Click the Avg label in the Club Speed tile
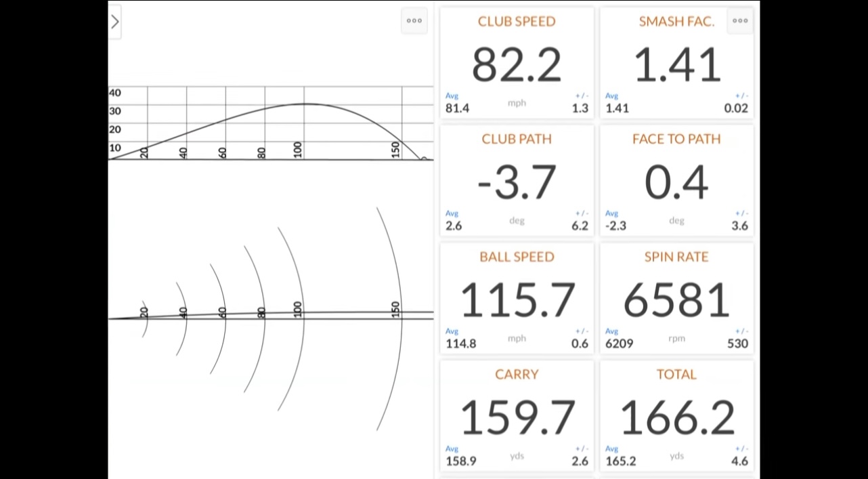This screenshot has width=868, height=479. click(x=452, y=96)
